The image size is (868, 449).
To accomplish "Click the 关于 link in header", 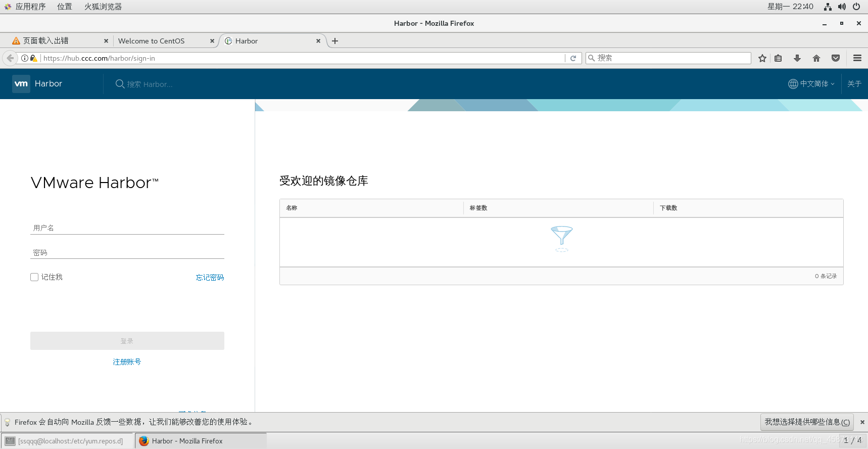I will click(x=854, y=84).
